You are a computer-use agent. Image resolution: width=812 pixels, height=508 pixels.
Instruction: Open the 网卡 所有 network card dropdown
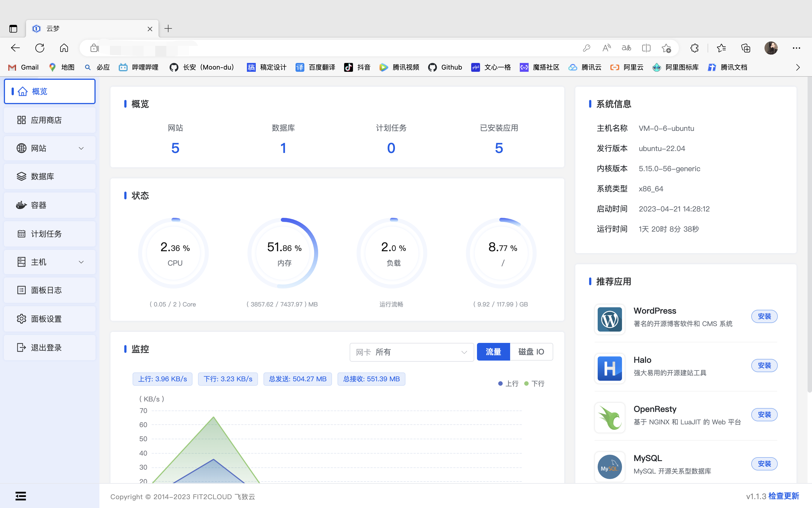coord(412,352)
